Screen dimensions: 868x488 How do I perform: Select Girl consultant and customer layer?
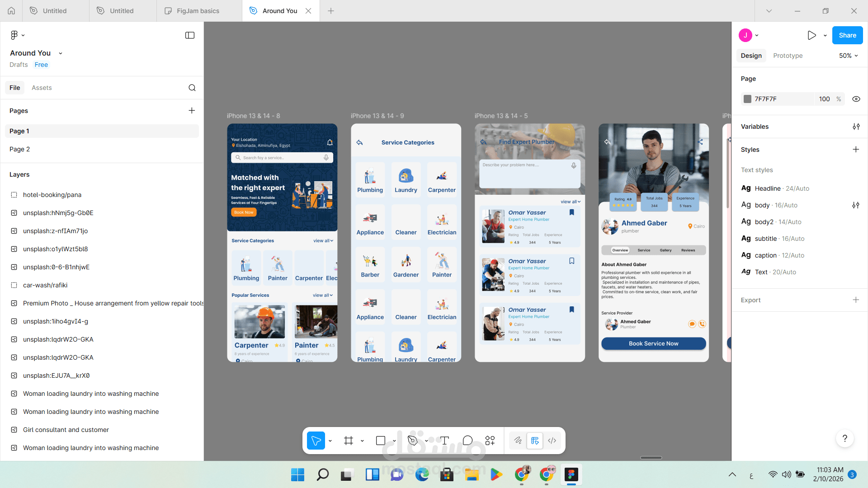[66, 430]
